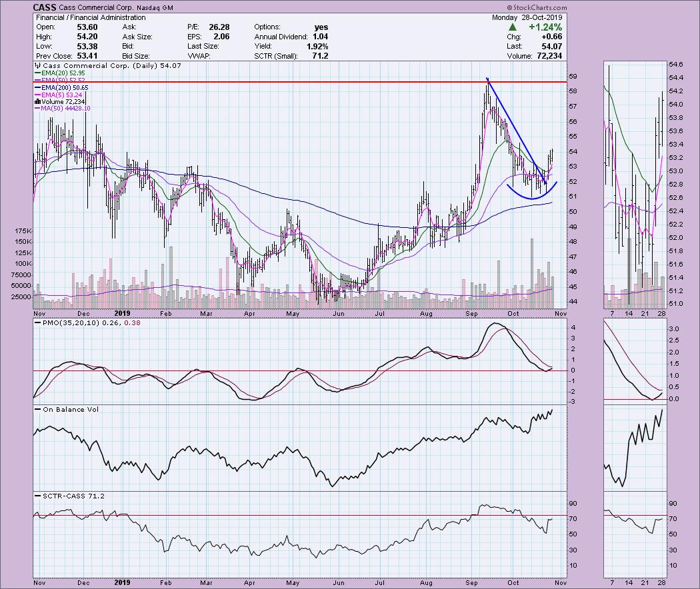Click the +1.24% percent change
This screenshot has width=700, height=589.
point(545,27)
